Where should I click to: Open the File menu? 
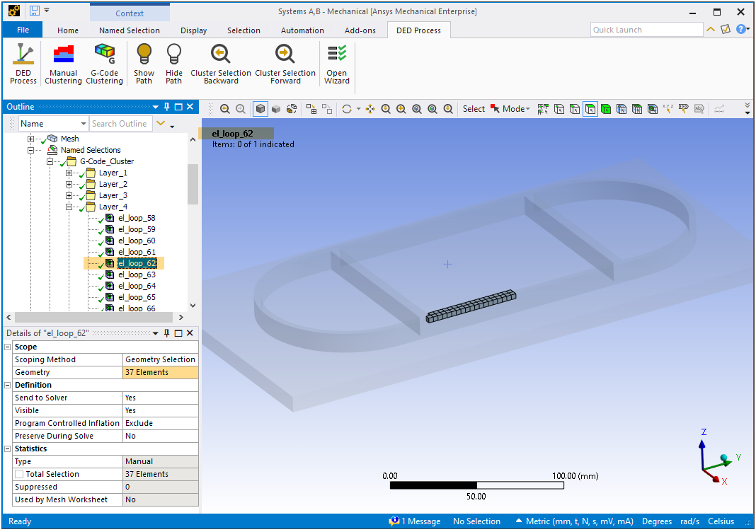(x=23, y=30)
